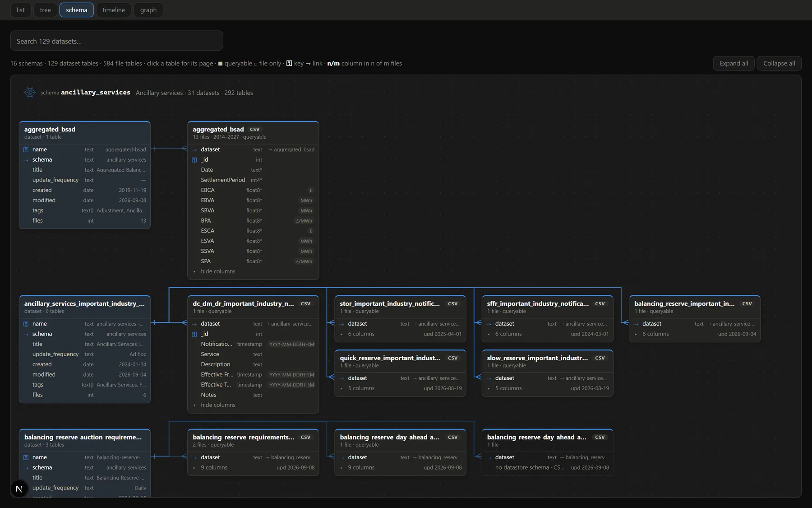Open the graph view tab
This screenshot has width=812, height=508.
pos(148,10)
